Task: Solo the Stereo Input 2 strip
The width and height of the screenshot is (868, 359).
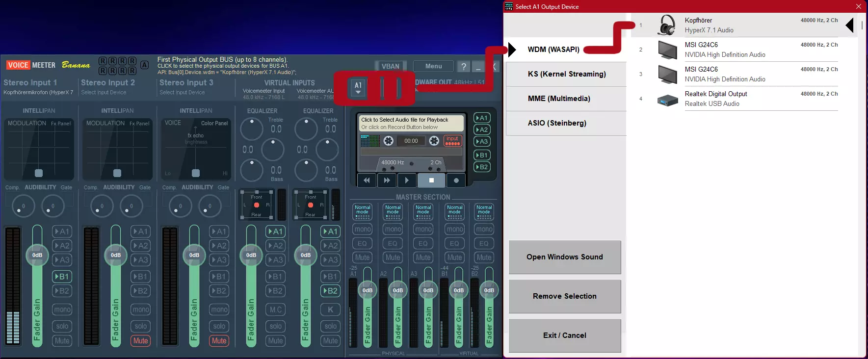Action: (x=141, y=326)
